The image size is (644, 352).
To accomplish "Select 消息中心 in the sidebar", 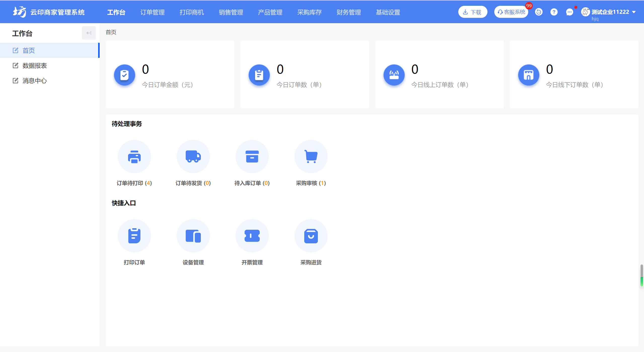I will [x=50, y=81].
